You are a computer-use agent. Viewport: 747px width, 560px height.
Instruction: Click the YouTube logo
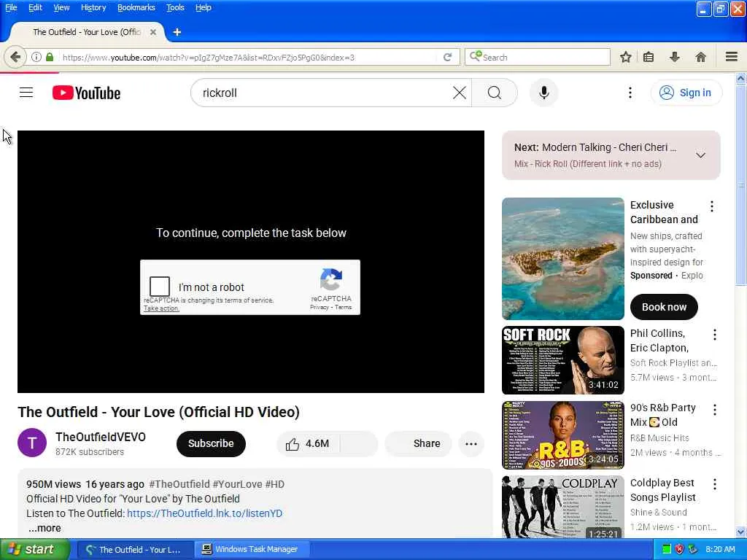tap(86, 93)
